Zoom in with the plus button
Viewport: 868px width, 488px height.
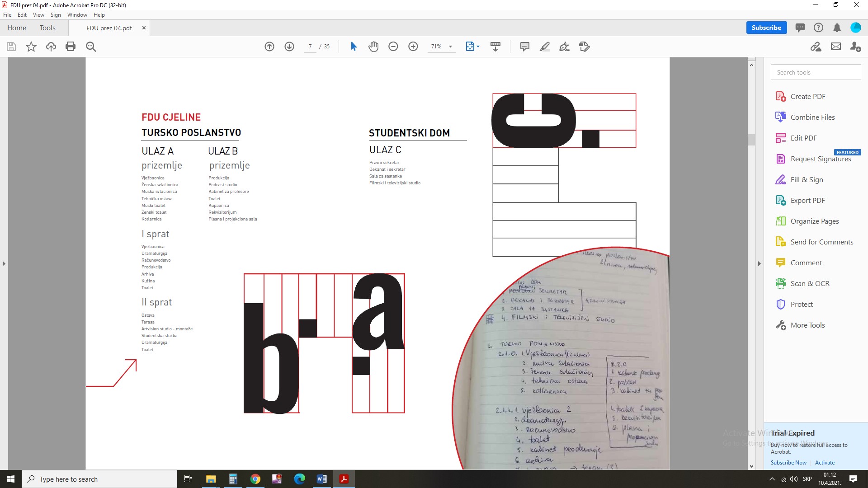[413, 47]
